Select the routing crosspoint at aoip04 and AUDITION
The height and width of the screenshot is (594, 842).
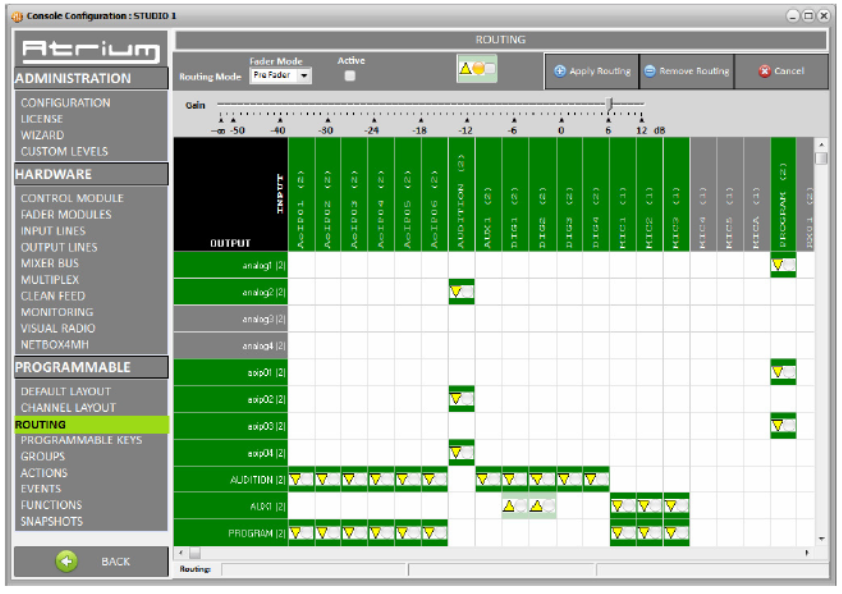point(461,453)
